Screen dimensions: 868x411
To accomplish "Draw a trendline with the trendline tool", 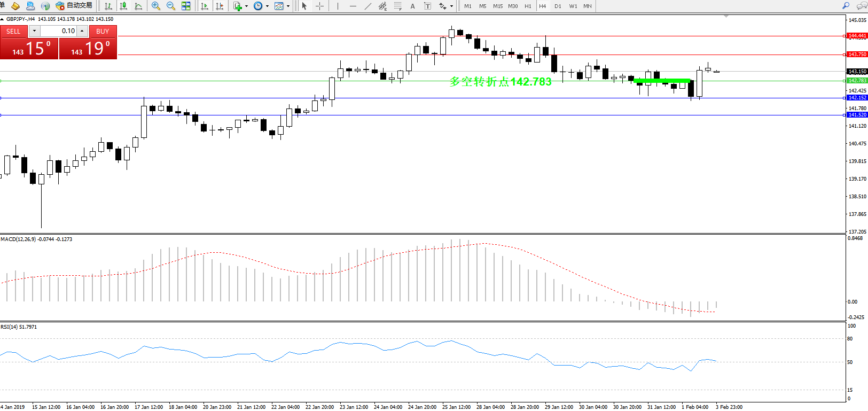I will 368,6.
